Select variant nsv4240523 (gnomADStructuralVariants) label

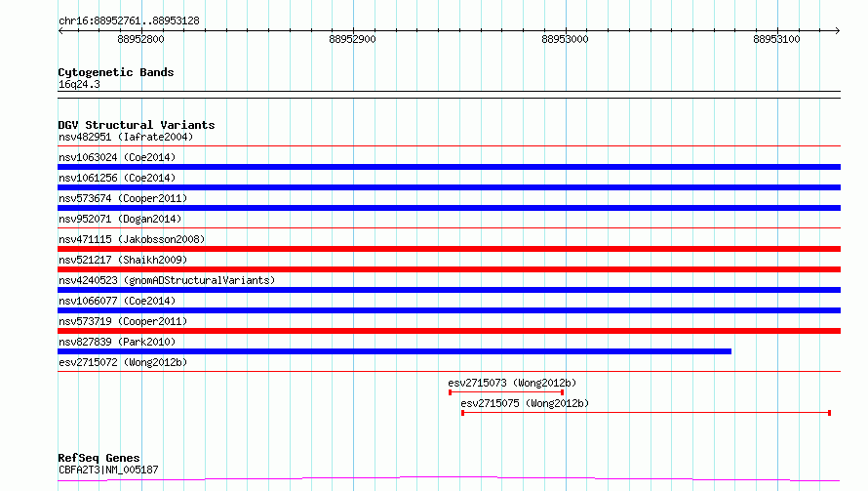(167, 280)
